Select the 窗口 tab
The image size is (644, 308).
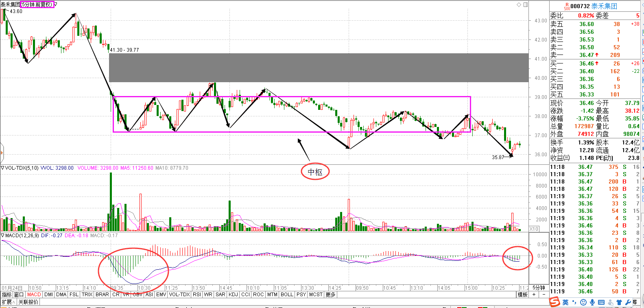click(x=19, y=295)
